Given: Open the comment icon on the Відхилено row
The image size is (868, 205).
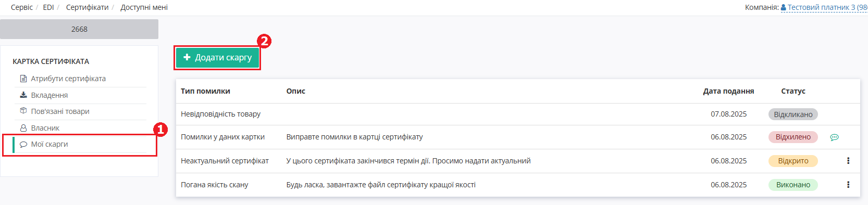Looking at the screenshot, I should coord(834,137).
